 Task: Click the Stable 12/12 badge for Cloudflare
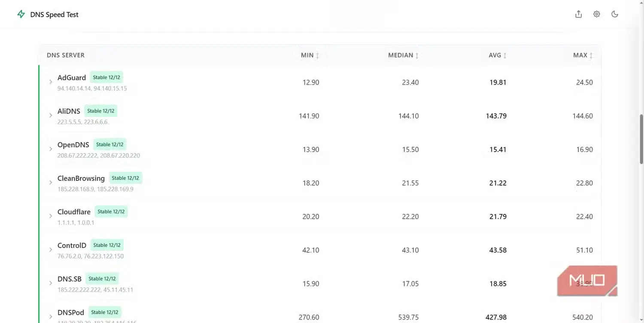pyautogui.click(x=111, y=211)
